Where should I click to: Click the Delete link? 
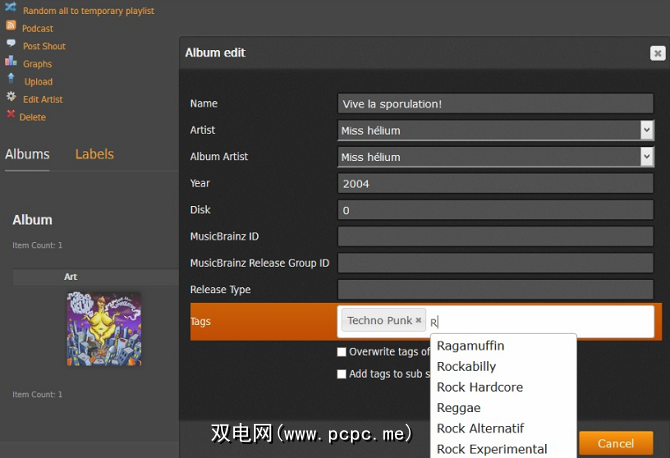[x=32, y=117]
